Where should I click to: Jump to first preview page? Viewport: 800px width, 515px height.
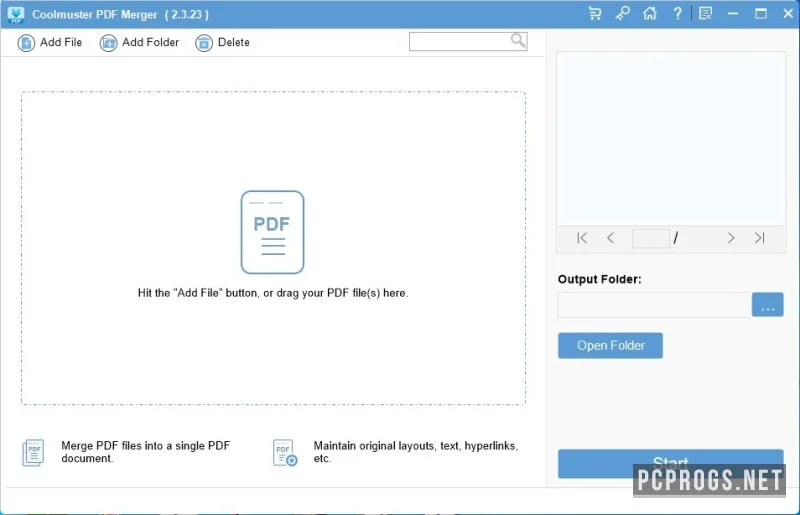coord(582,238)
